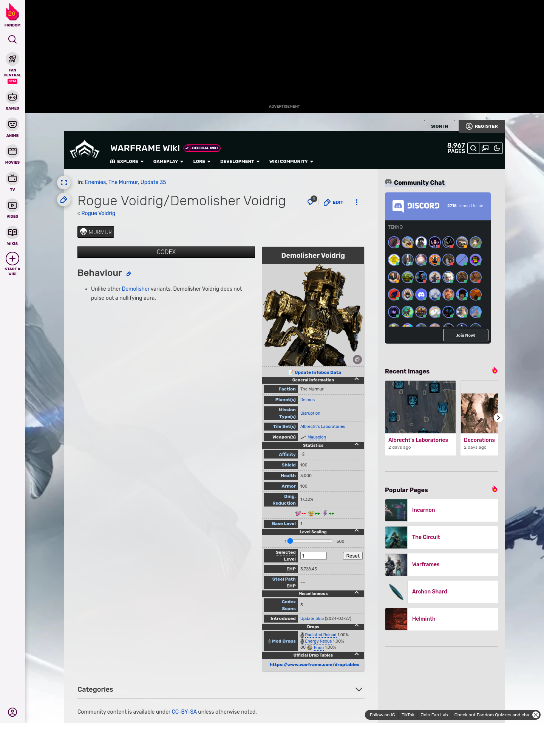Expand the CODEX bar
The width and height of the screenshot is (544, 756).
pos(166,252)
